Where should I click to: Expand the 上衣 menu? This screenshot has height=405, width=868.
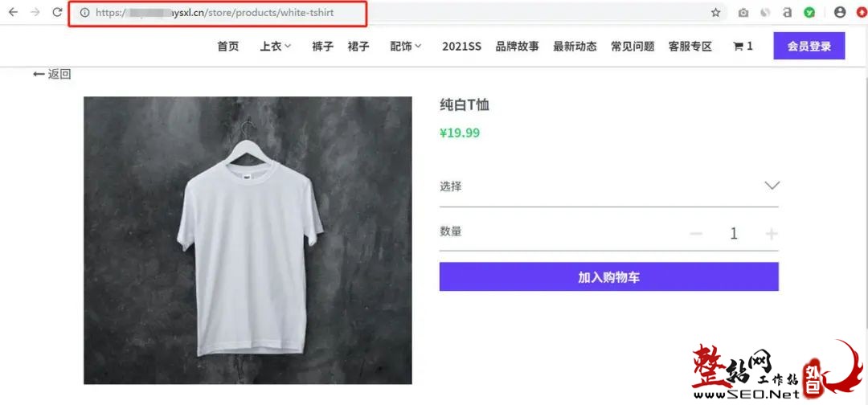click(x=276, y=47)
